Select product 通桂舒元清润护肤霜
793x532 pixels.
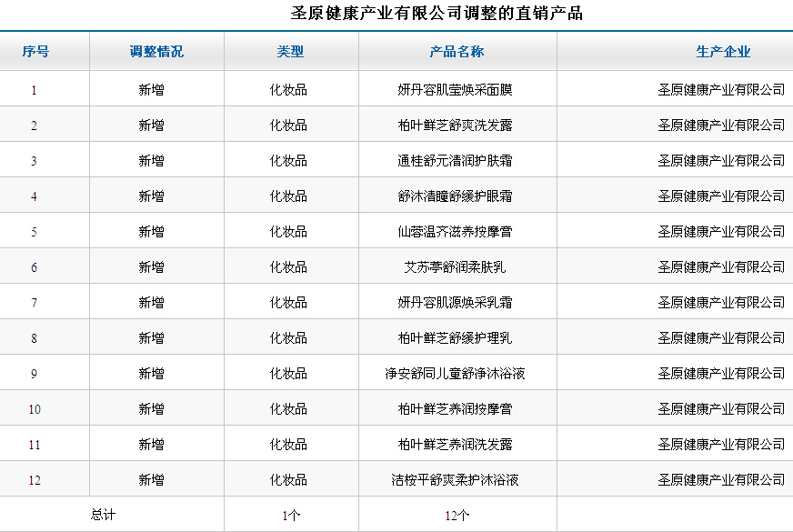[x=456, y=161]
